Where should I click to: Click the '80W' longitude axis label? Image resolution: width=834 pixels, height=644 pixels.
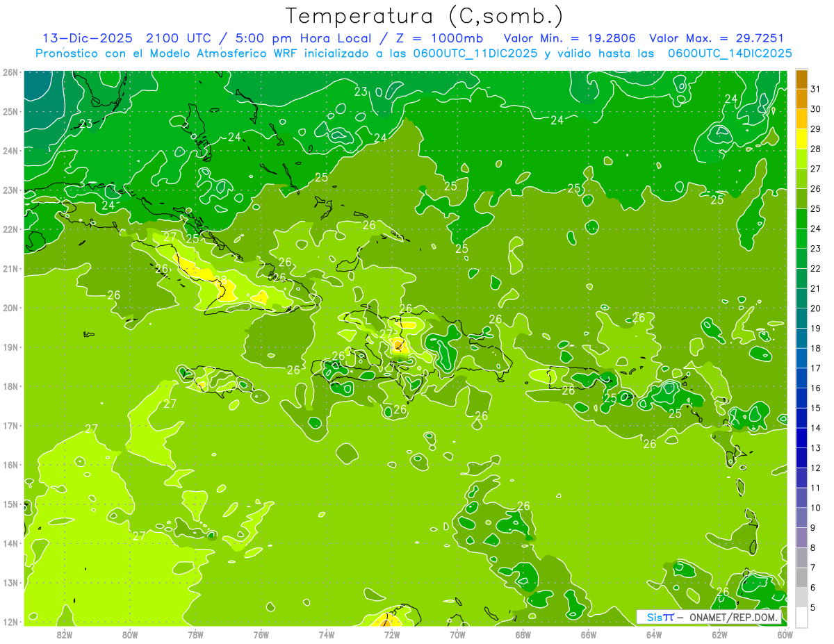(x=130, y=635)
